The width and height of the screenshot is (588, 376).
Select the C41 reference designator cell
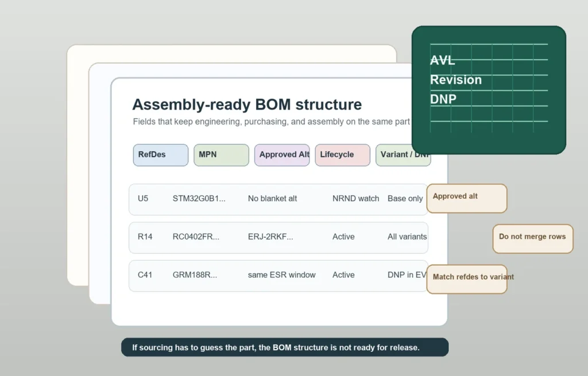coord(145,275)
